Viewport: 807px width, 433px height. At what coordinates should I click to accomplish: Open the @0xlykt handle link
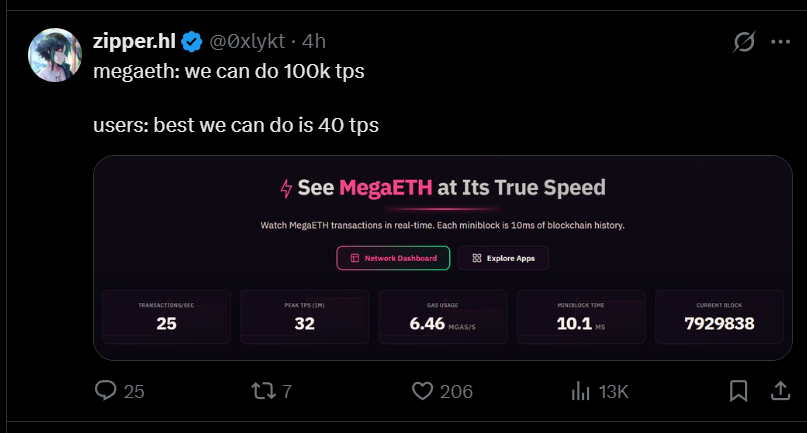pyautogui.click(x=247, y=41)
